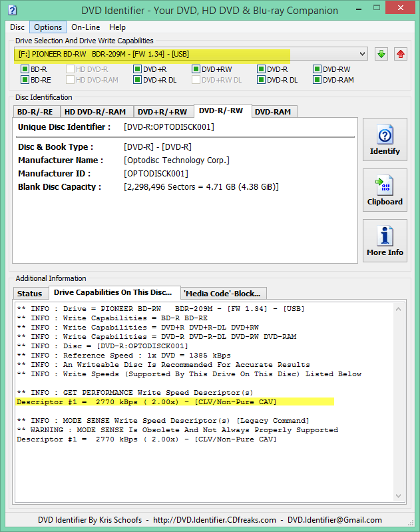The height and width of the screenshot is (532, 420).
Task: Copy results with the Clipboard button
Action: click(x=385, y=190)
